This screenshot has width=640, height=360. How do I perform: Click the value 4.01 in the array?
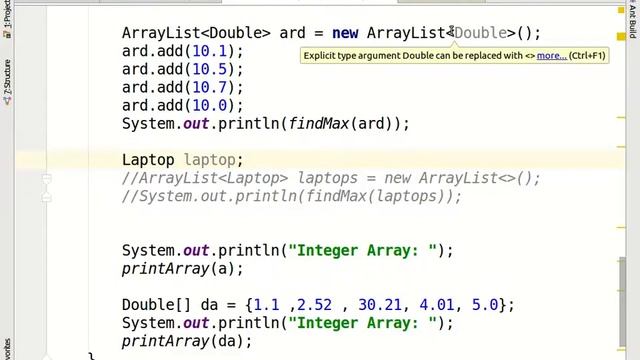click(x=437, y=305)
